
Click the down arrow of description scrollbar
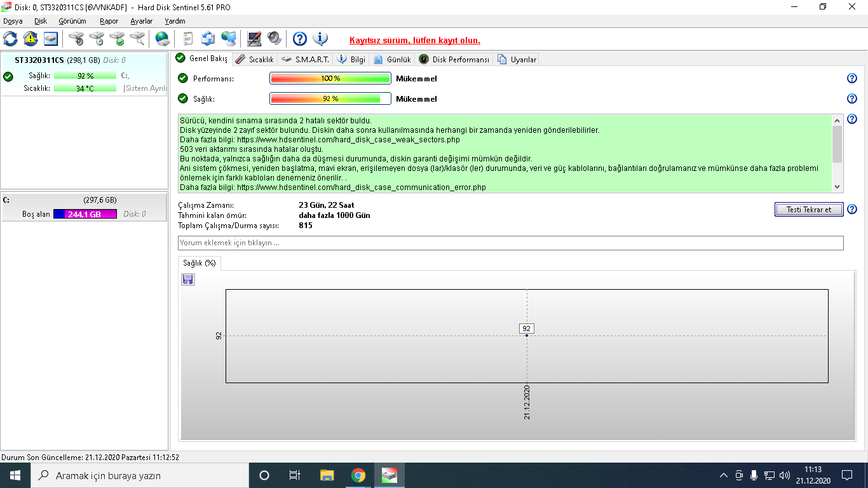[x=837, y=187]
